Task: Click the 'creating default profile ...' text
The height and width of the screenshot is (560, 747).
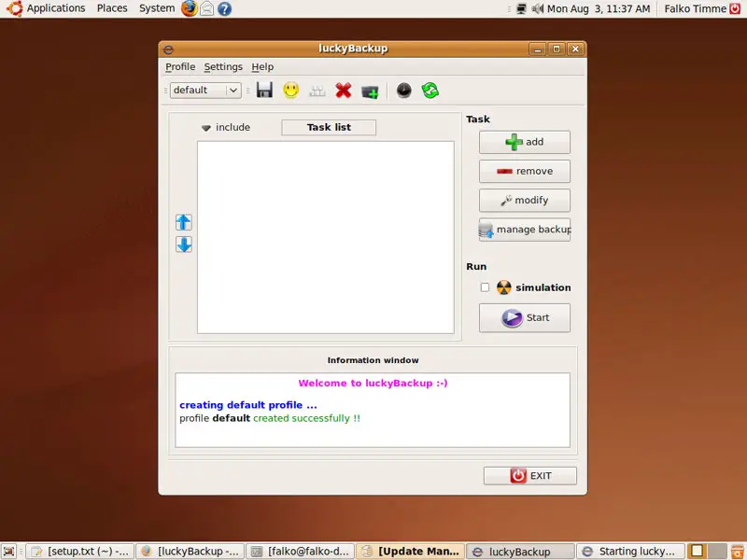Action: click(x=248, y=405)
